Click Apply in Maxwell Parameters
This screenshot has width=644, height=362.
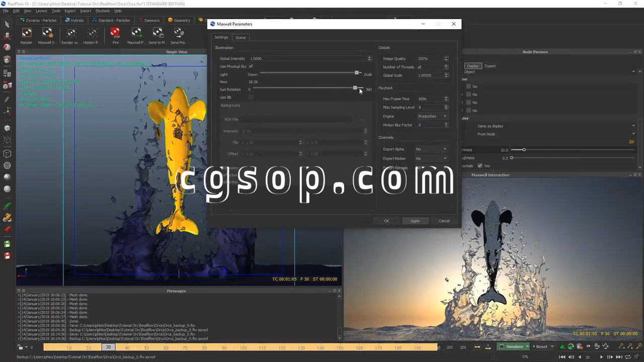(415, 221)
